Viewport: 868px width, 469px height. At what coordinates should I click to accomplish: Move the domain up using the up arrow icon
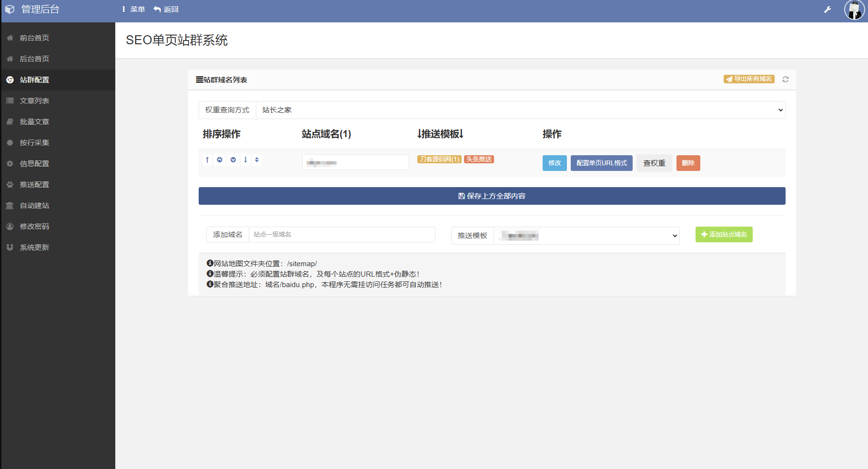coord(207,160)
